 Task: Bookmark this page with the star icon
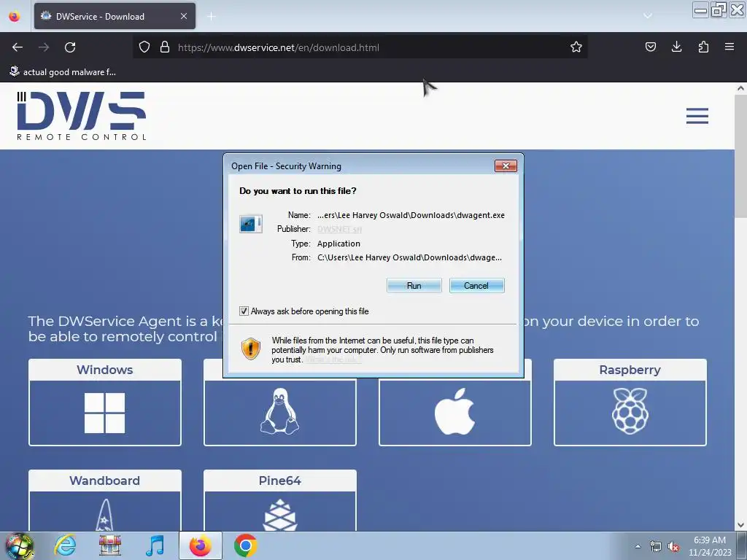pyautogui.click(x=576, y=47)
